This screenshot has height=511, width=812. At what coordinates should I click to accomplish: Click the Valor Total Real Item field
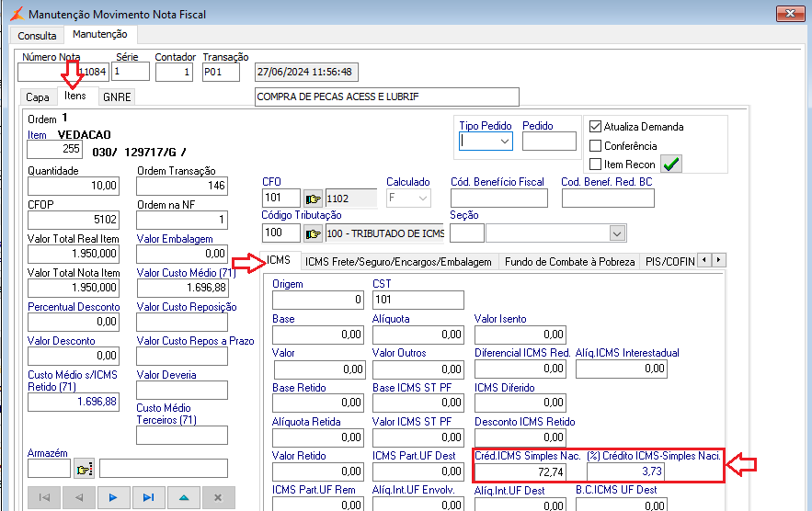click(74, 254)
